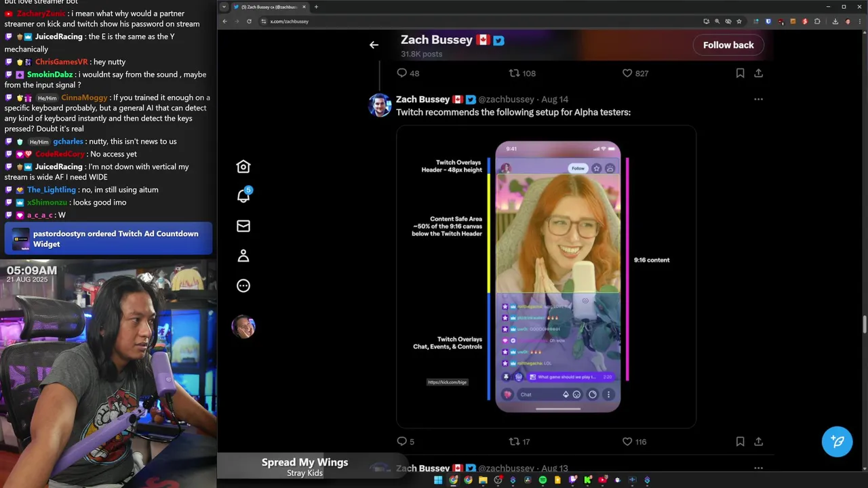Open Zach Bussey name link on Aug 14 post
Image resolution: width=868 pixels, height=488 pixels.
pyautogui.click(x=422, y=99)
